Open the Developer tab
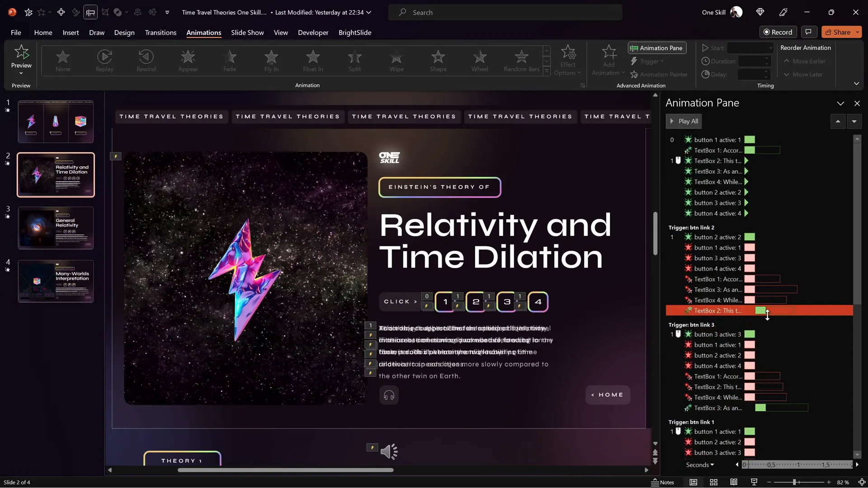 click(x=312, y=33)
